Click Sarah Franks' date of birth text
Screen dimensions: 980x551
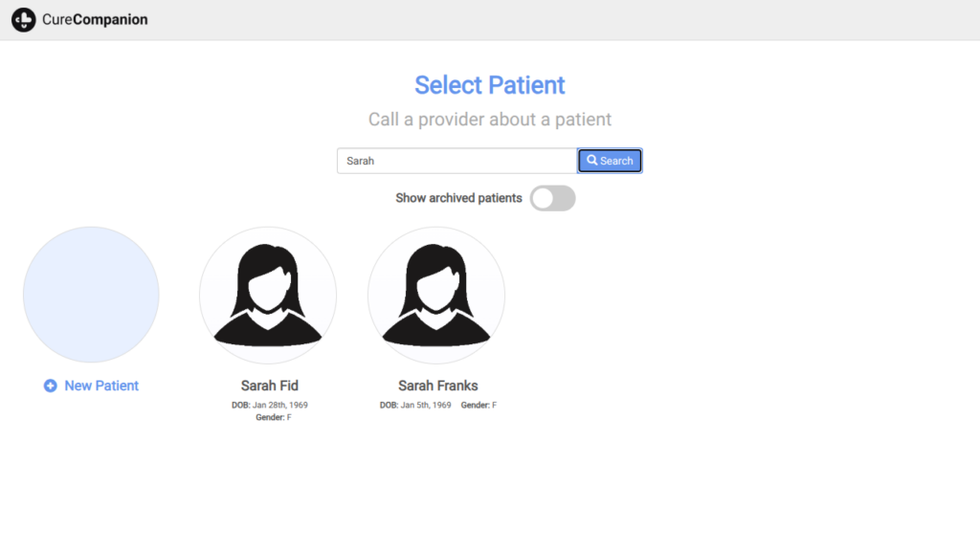(x=415, y=406)
